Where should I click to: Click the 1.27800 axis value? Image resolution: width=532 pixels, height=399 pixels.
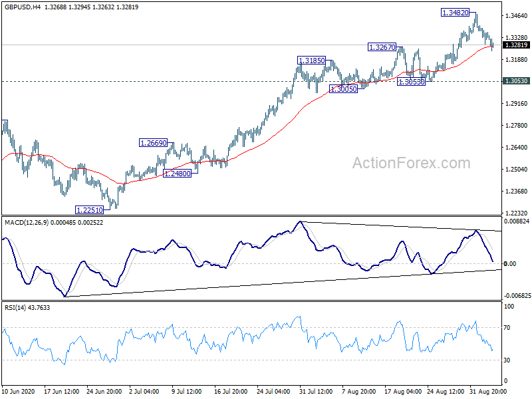(x=517, y=126)
